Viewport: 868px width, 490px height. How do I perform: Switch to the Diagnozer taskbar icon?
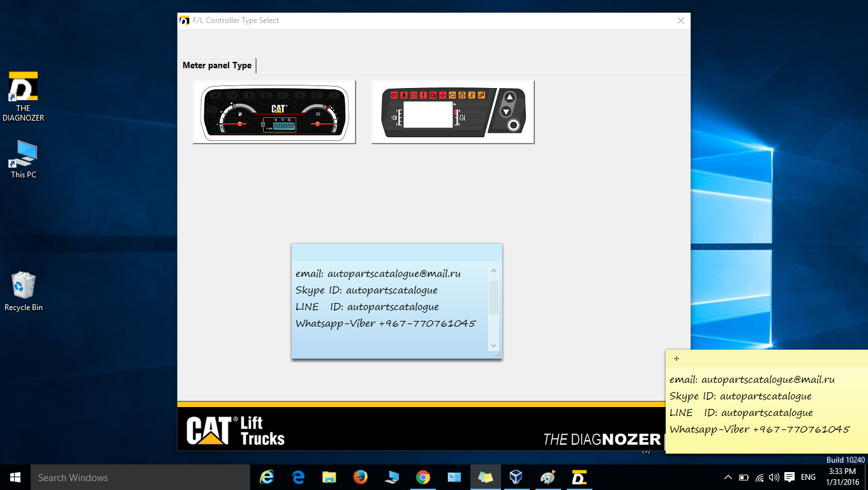point(579,477)
